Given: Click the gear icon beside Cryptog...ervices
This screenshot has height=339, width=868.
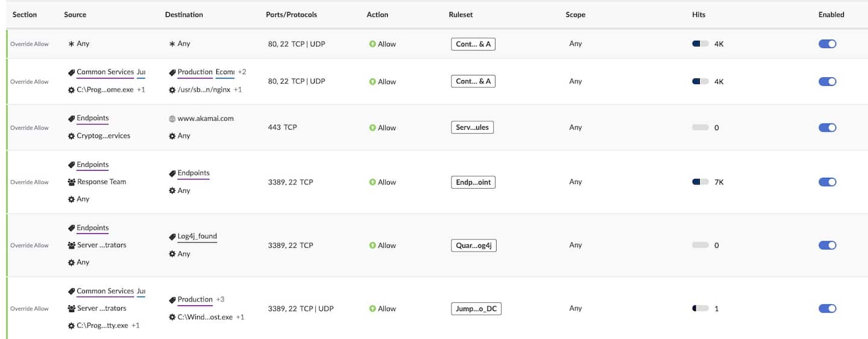Looking at the screenshot, I should pos(72,136).
